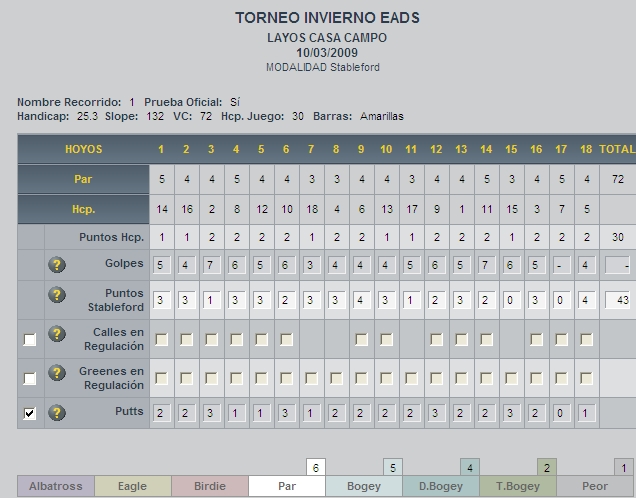
Task: Select the Stableford points field for hole 15
Action: click(x=512, y=300)
